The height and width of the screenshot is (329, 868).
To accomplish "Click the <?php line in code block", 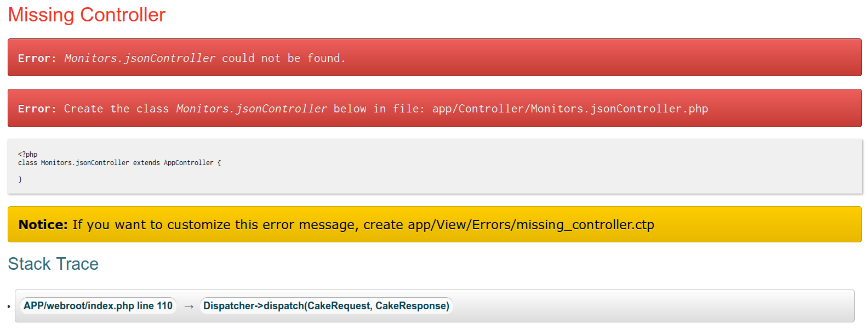I will tap(28, 155).
